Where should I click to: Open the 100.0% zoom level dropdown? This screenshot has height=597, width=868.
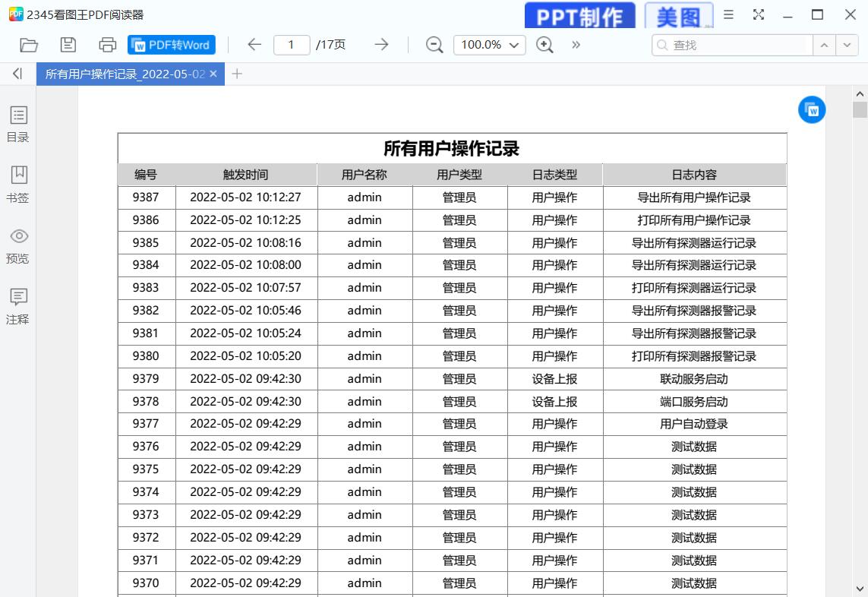coord(490,45)
